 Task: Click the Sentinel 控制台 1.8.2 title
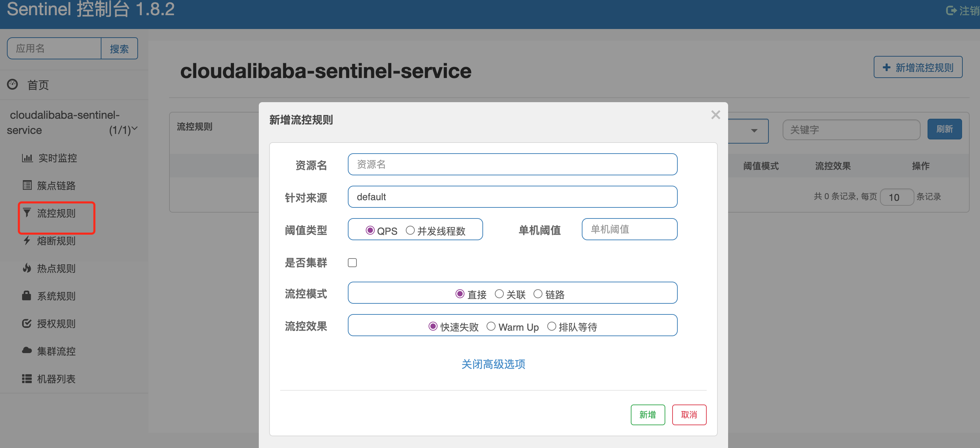(x=90, y=9)
